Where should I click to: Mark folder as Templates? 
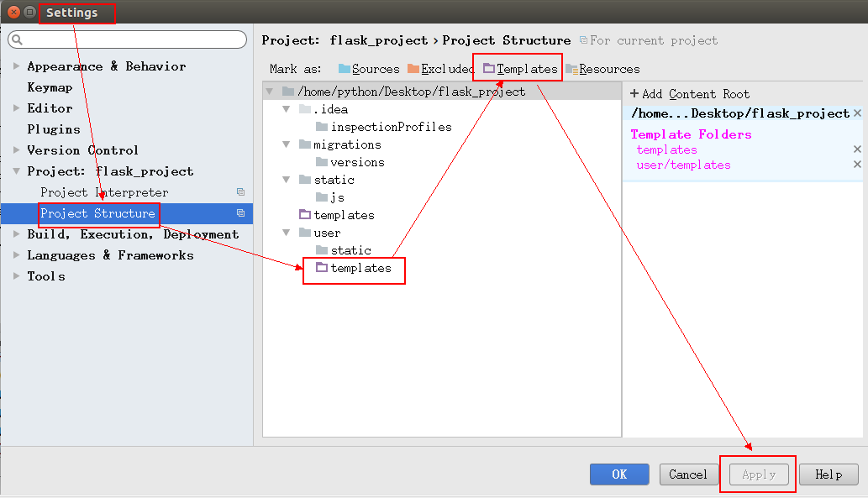click(520, 69)
